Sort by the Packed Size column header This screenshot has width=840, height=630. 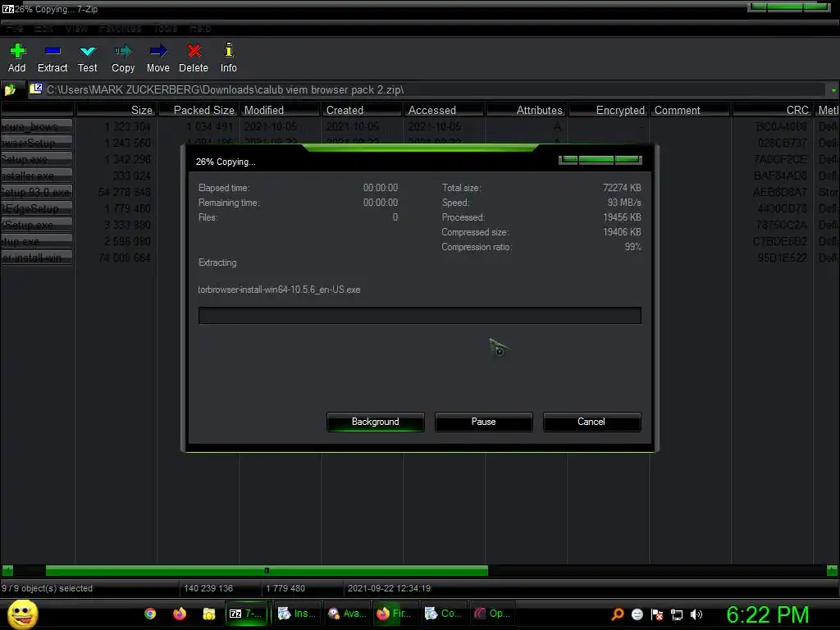point(199,110)
